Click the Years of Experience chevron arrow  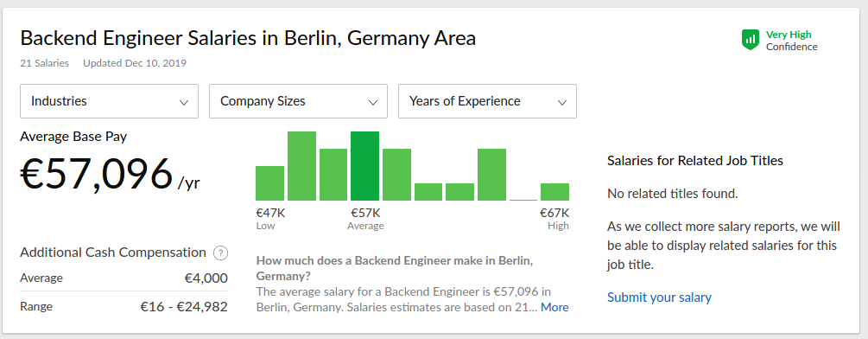(x=562, y=102)
